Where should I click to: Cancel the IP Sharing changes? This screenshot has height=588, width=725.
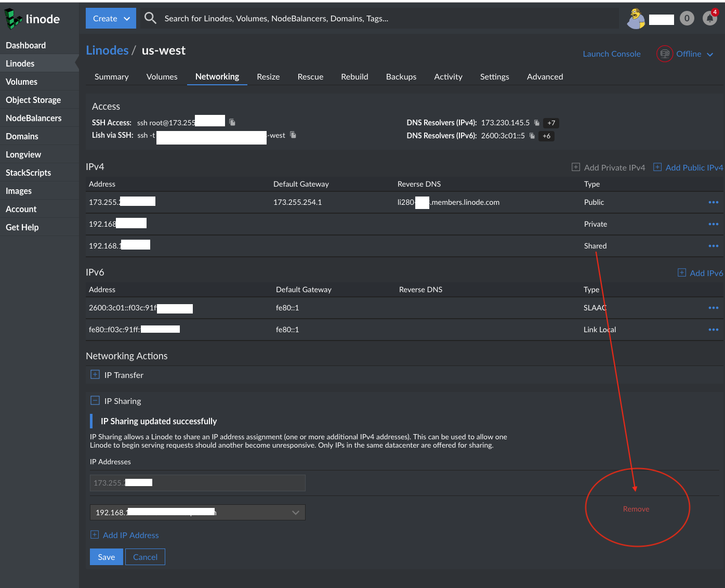(x=145, y=557)
